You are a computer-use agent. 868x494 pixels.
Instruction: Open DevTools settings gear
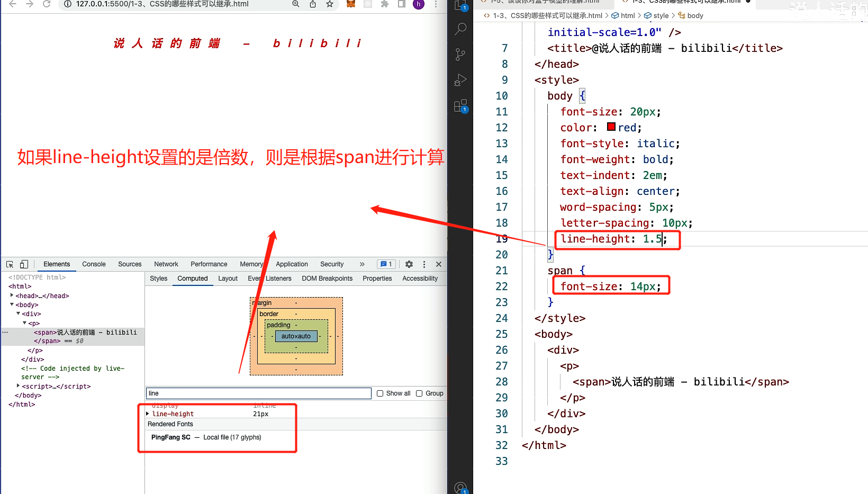click(x=409, y=264)
